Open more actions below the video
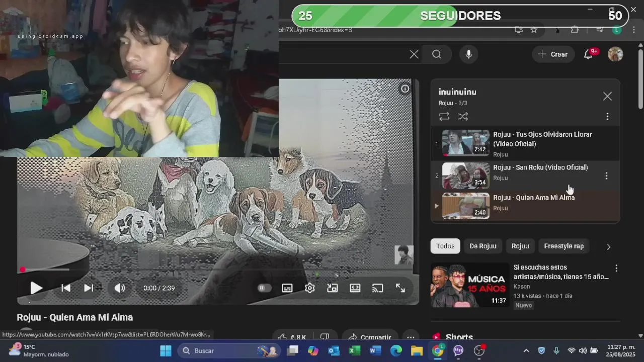 click(411, 337)
